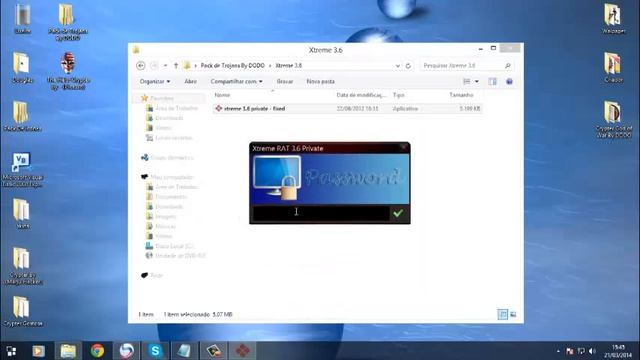
Task: Open the Organizar menu
Action: tap(155, 81)
